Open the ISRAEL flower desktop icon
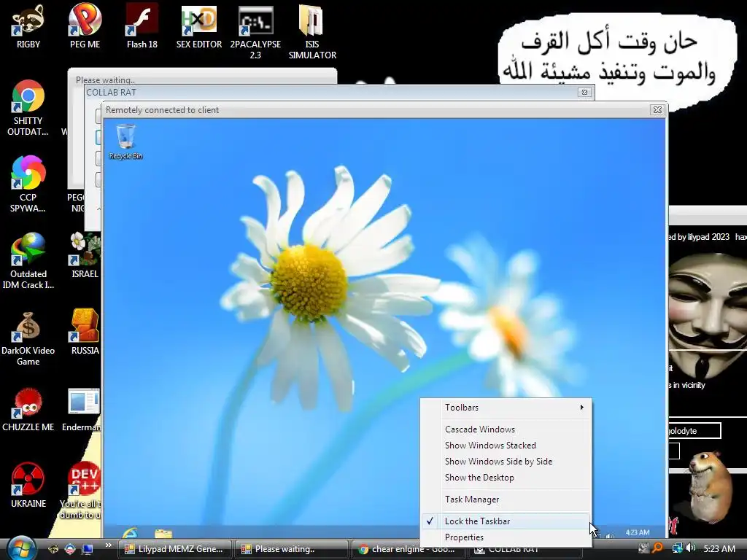Screen dimensions: 747x560 pos(85,256)
